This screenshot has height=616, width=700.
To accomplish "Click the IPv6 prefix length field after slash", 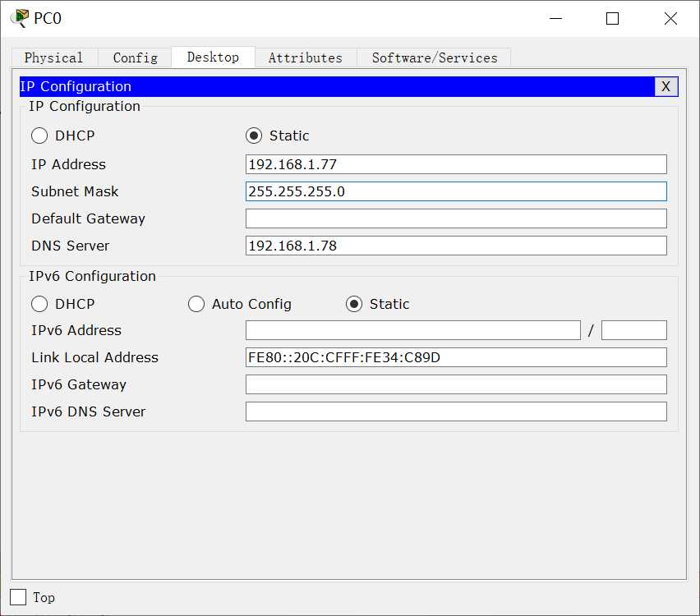I will [634, 330].
